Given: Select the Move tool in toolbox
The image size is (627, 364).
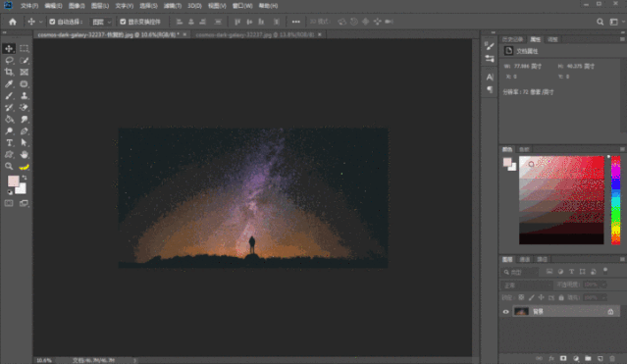Looking at the screenshot, I should coord(9,48).
